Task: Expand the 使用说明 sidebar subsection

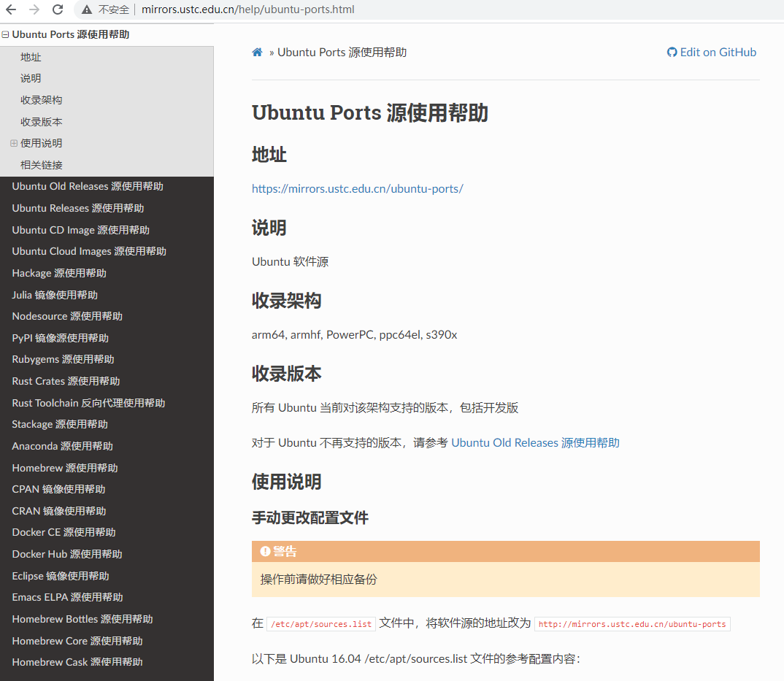Action: (14, 144)
